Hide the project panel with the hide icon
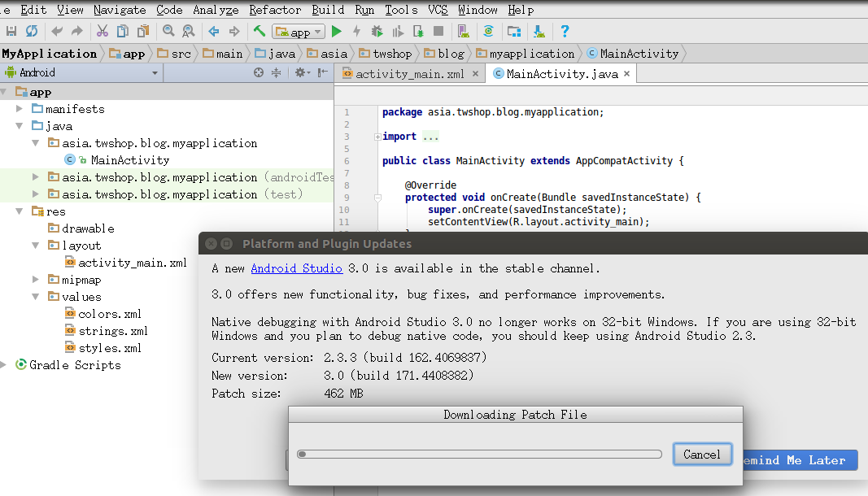 (x=323, y=72)
